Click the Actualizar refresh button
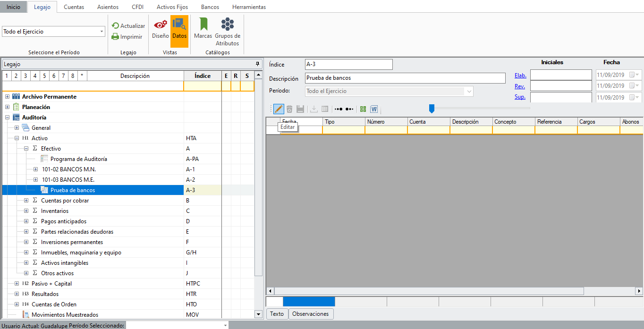Screen dimensions: 644x329 point(128,26)
